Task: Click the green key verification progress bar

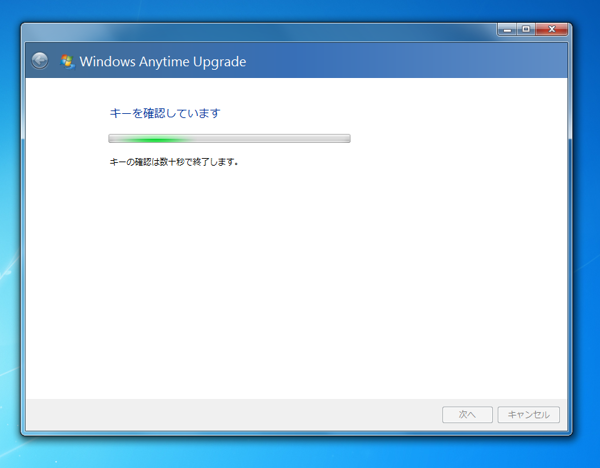Action: pyautogui.click(x=229, y=139)
